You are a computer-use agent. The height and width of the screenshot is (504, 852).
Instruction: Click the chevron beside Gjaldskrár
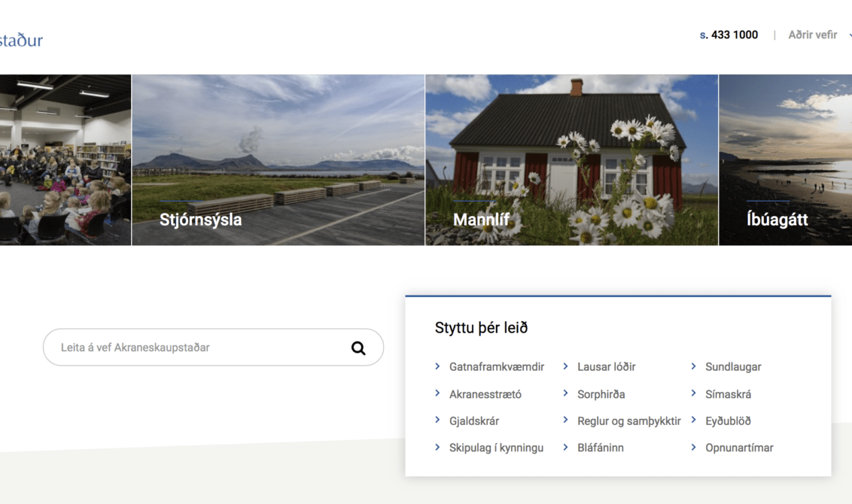[x=437, y=420]
